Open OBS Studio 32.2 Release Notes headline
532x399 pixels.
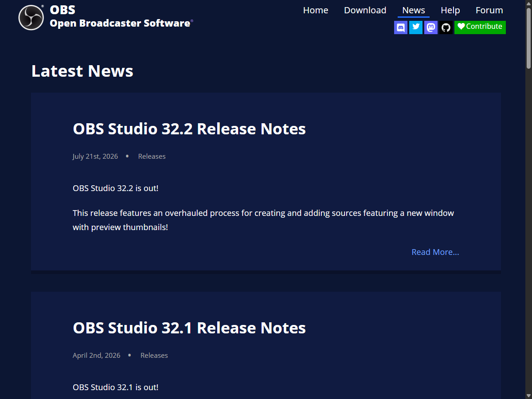(x=189, y=129)
